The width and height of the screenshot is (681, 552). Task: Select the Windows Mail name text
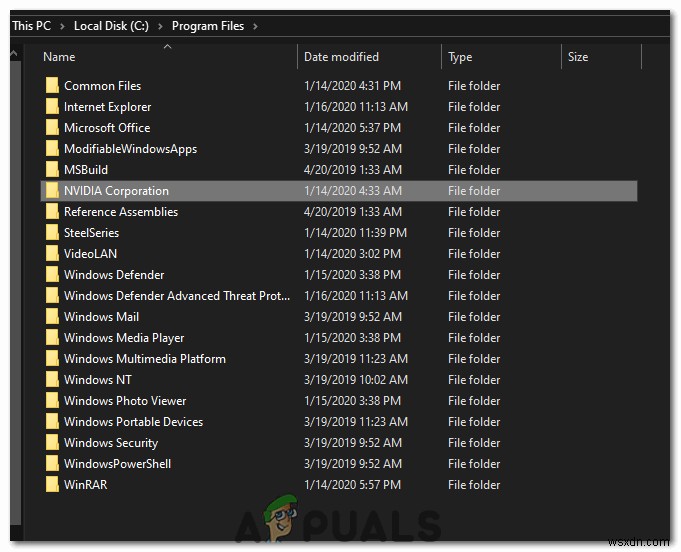pyautogui.click(x=101, y=317)
